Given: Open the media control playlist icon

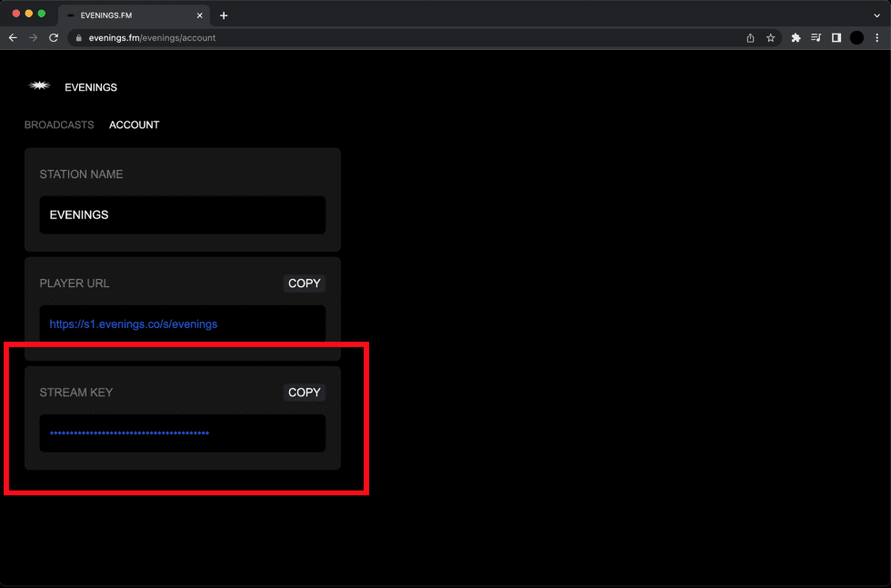Looking at the screenshot, I should (816, 38).
